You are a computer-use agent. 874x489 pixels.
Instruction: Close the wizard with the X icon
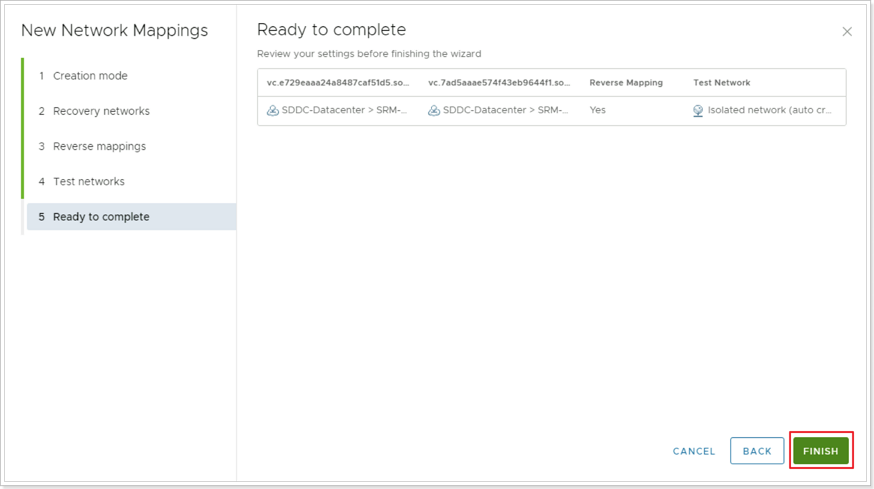point(847,32)
